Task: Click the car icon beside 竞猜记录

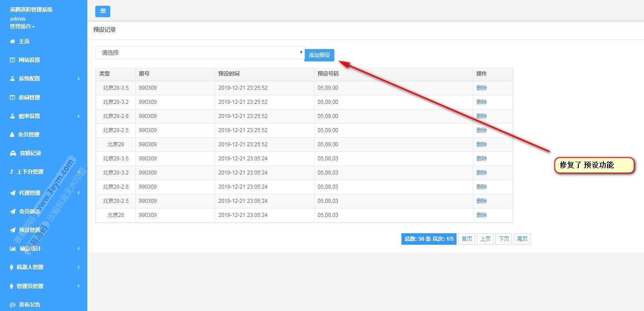Action: (x=12, y=153)
